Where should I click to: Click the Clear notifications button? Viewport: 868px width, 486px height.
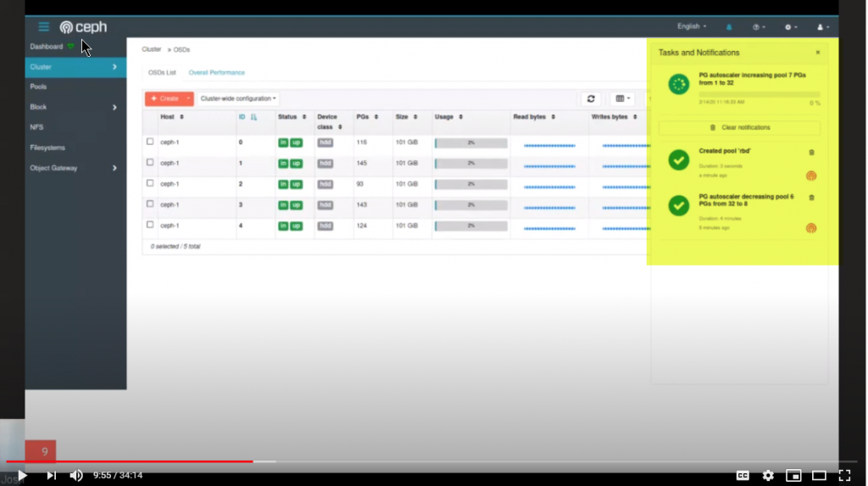(x=739, y=128)
